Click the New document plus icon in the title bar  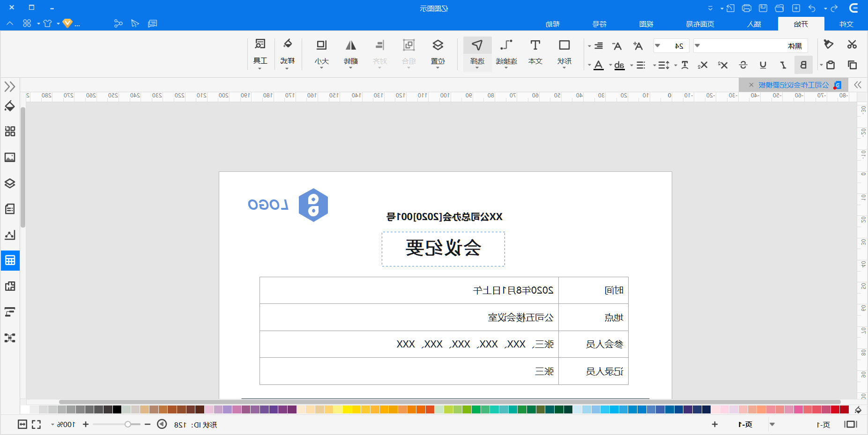tap(796, 8)
